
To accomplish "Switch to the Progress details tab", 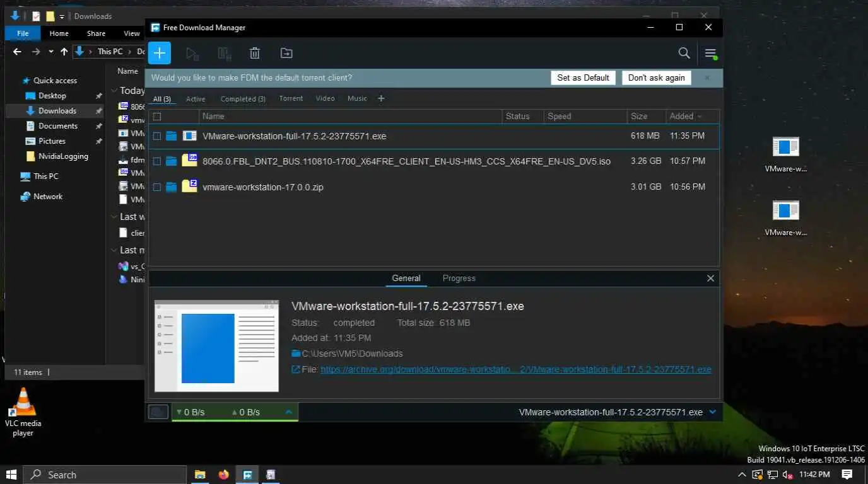I will pyautogui.click(x=459, y=279).
